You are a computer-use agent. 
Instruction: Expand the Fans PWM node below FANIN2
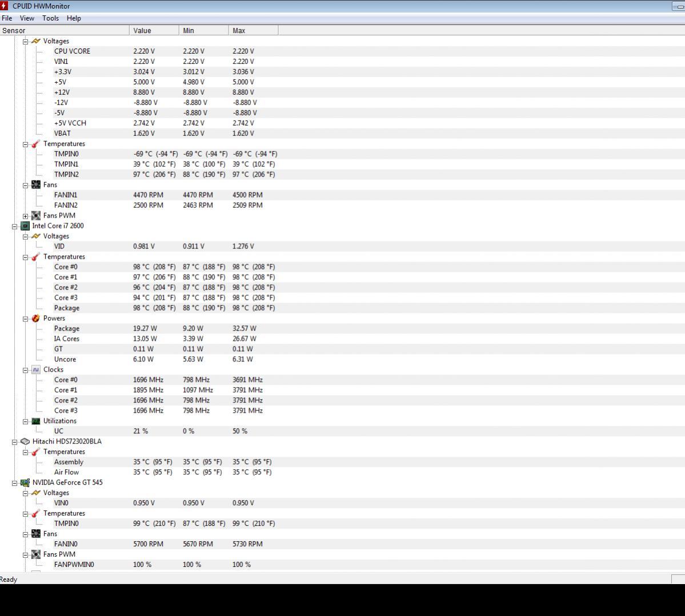pos(25,216)
